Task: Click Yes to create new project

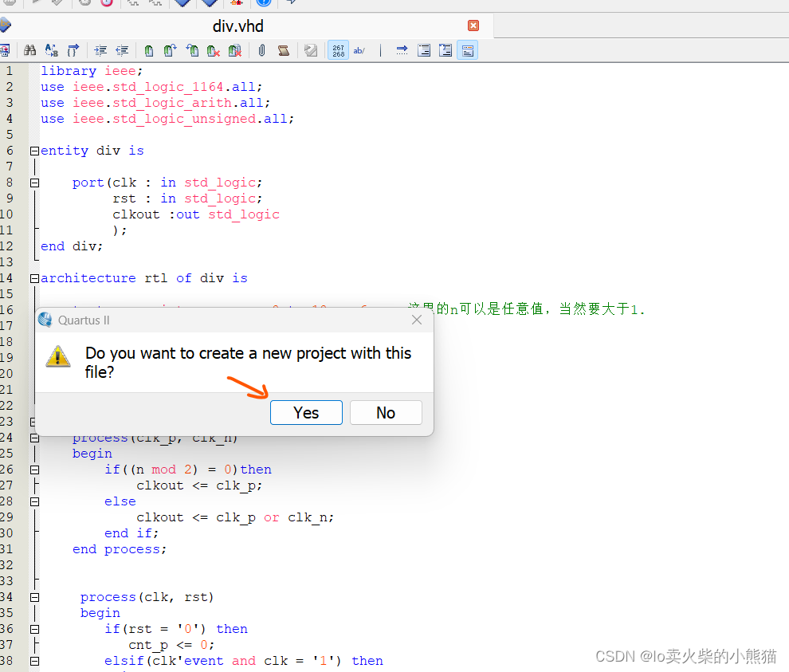Action: [306, 412]
